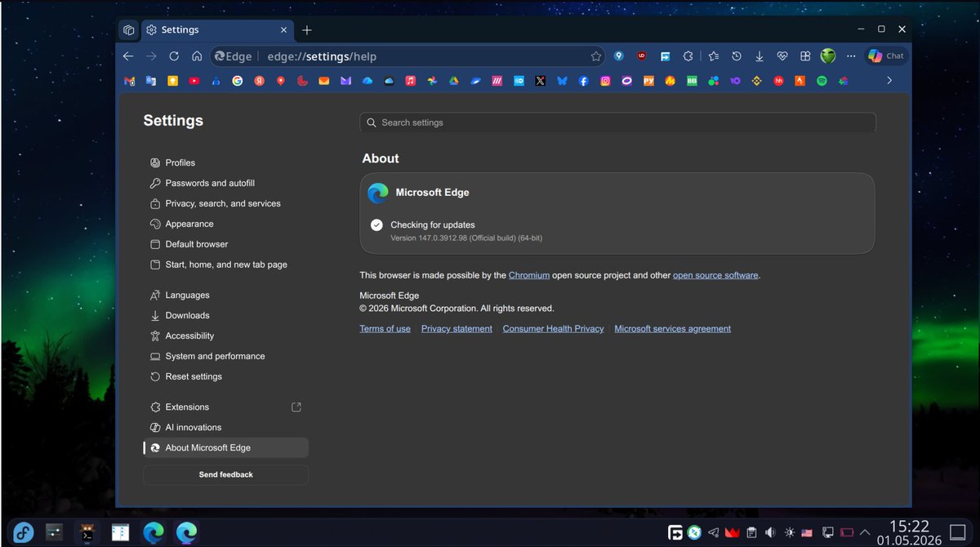Image resolution: width=980 pixels, height=547 pixels.
Task: Open Extensions from the settings sidebar
Action: pyautogui.click(x=225, y=407)
